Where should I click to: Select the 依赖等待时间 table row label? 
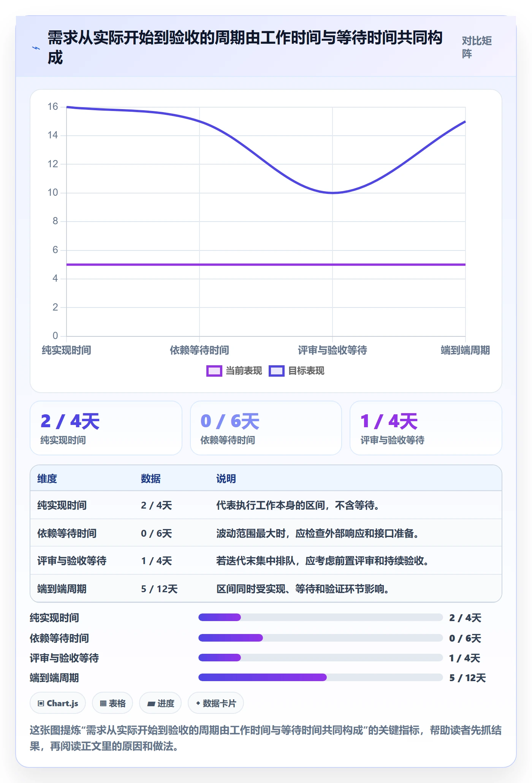(67, 533)
